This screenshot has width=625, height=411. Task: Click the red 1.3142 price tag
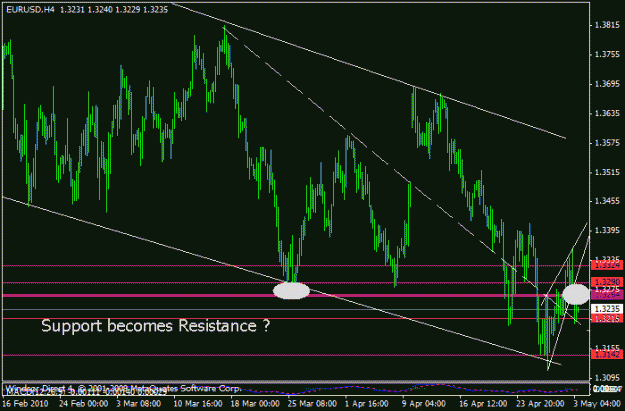click(x=607, y=354)
